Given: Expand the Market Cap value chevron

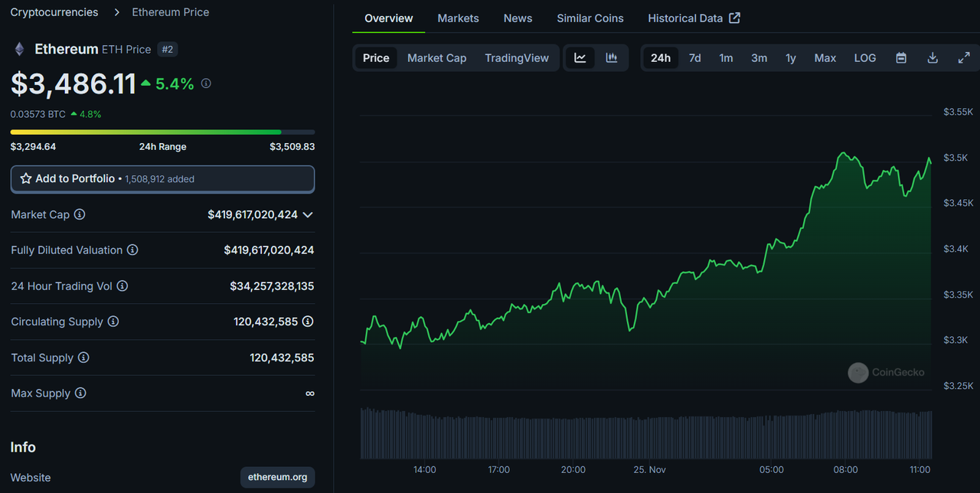Looking at the screenshot, I should [308, 215].
